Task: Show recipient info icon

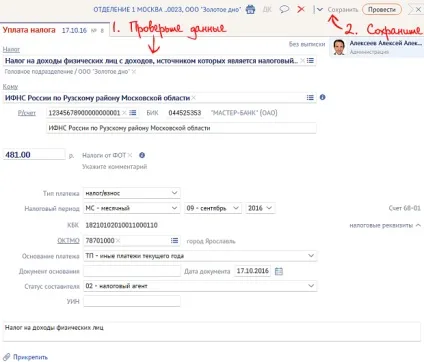Action: (x=322, y=97)
